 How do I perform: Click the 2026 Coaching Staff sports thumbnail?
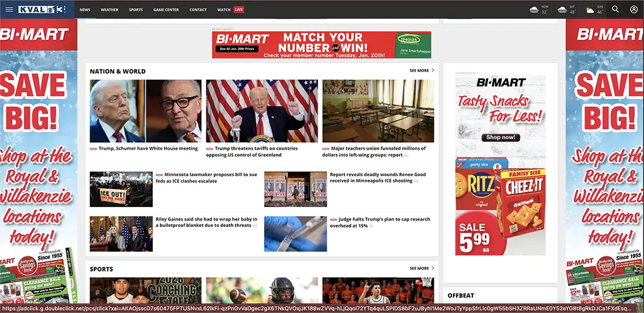click(145, 290)
